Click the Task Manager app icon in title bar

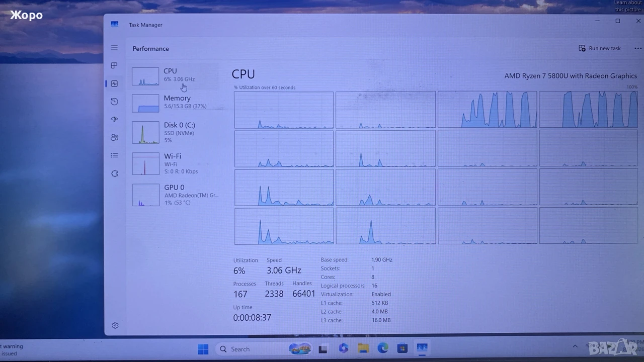point(115,24)
